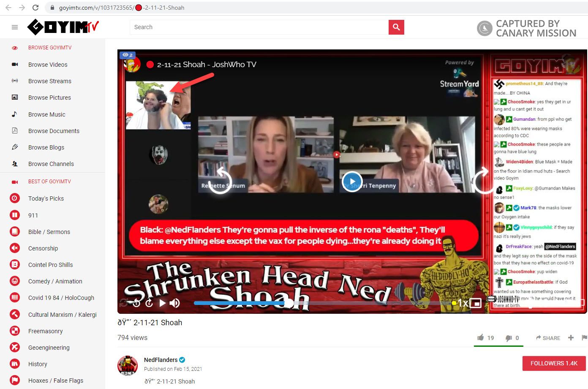Screen dimensions: 588x389
Task: Click the red search magnifier button
Action: (396, 27)
